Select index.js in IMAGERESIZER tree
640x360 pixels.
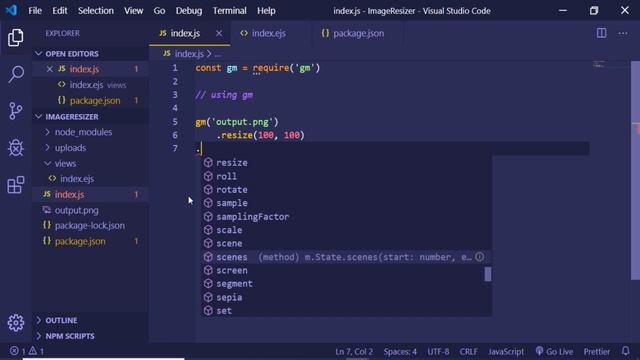[90, 194]
